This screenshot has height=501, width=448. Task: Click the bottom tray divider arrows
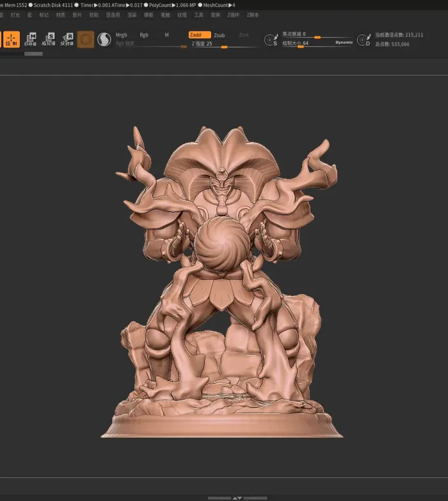click(237, 498)
